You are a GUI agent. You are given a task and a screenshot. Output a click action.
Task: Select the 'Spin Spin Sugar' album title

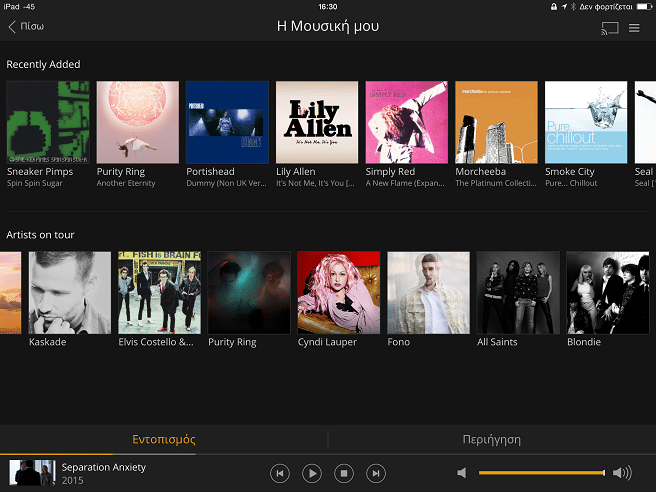click(35, 183)
